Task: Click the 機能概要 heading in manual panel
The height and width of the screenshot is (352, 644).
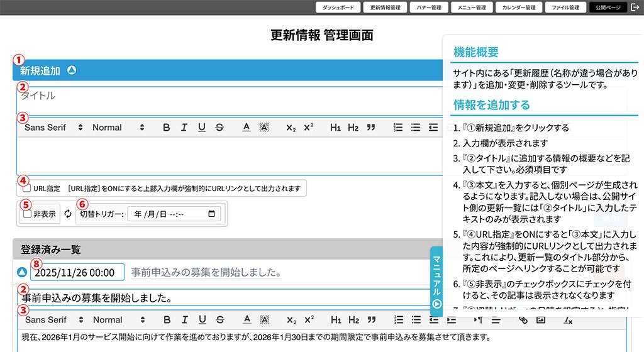Action: (x=476, y=52)
